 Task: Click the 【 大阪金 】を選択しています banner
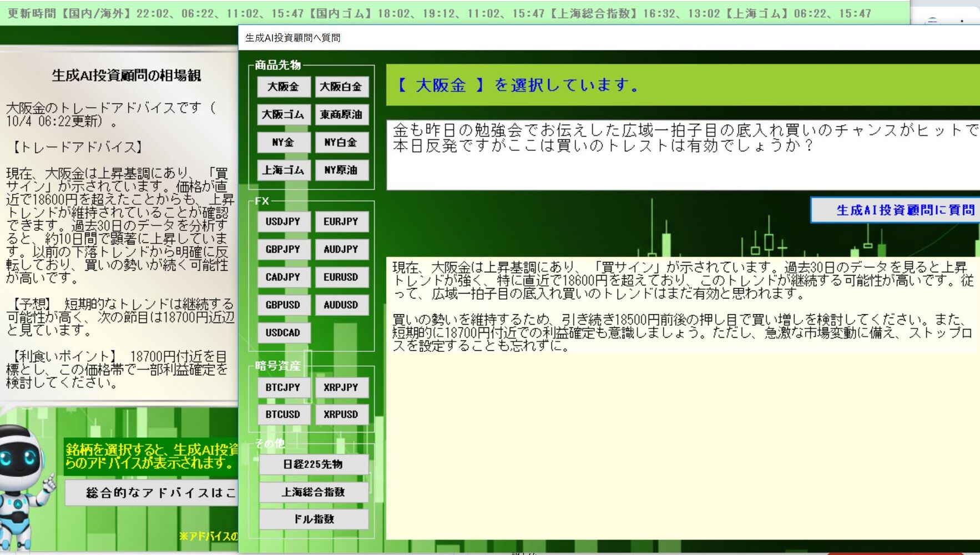(683, 85)
